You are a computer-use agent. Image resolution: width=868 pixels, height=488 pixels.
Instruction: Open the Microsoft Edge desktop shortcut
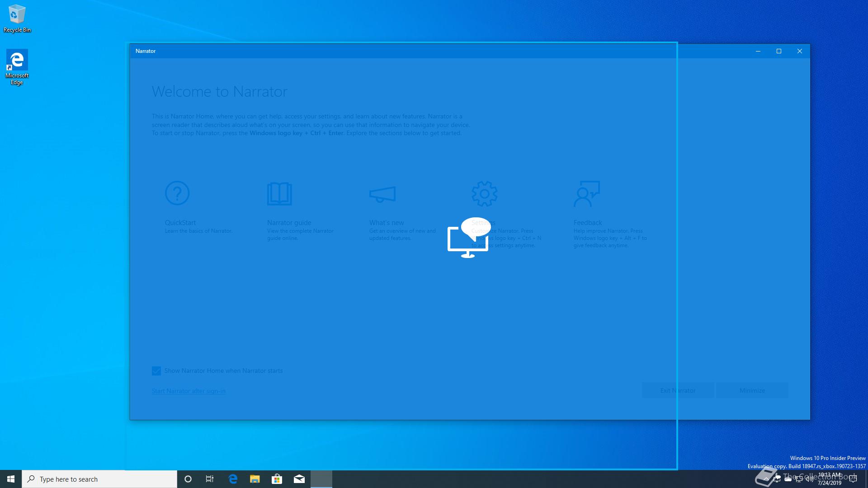point(17,67)
